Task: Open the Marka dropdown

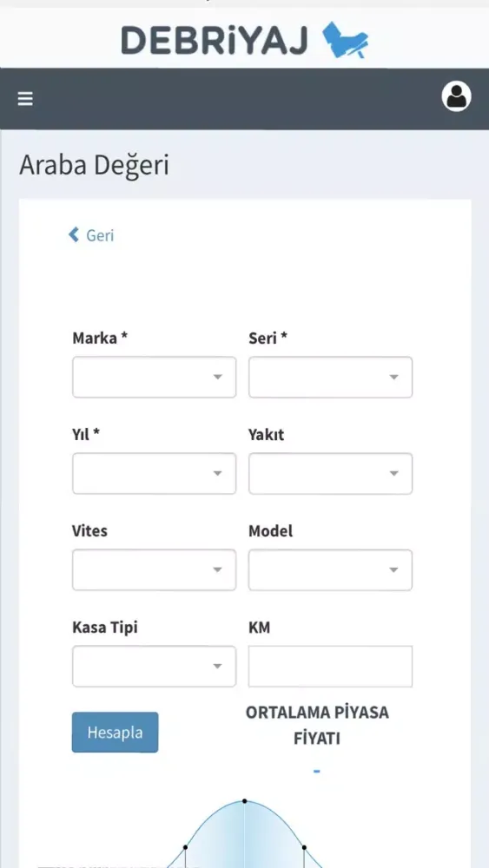Action: tap(154, 377)
